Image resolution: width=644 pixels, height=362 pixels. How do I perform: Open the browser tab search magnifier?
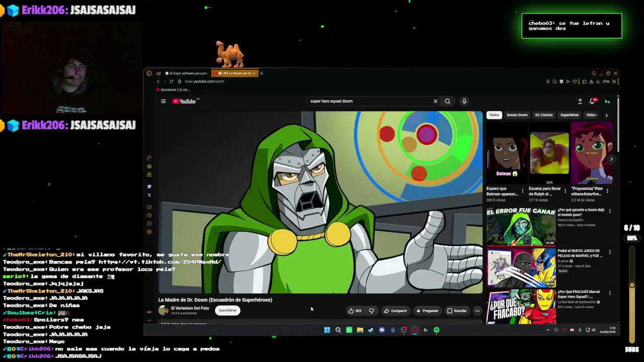coord(594,73)
